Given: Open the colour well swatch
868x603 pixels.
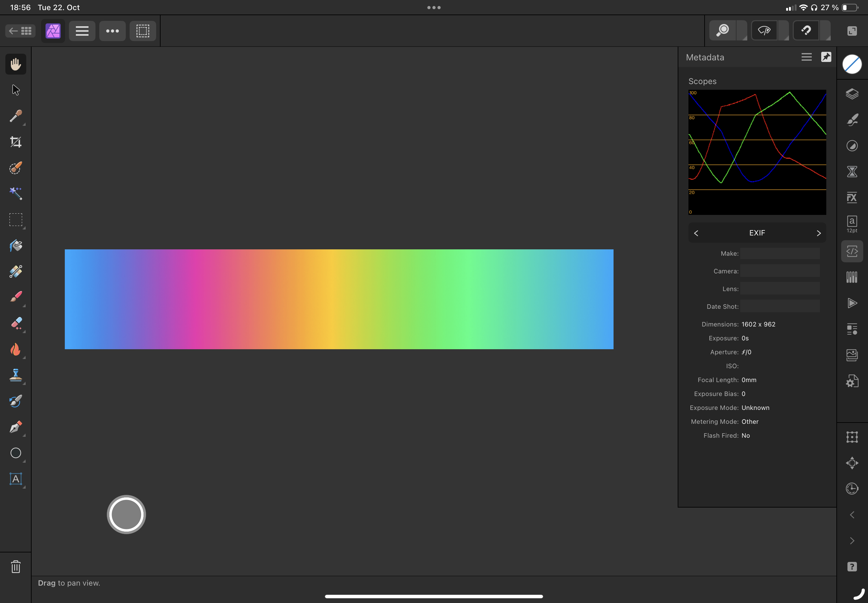Looking at the screenshot, I should click(852, 64).
